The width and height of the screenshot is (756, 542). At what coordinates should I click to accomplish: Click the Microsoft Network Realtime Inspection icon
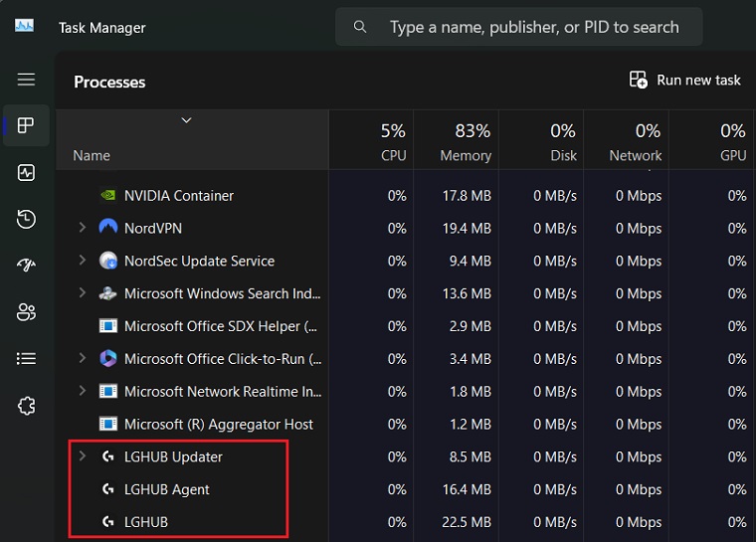pos(108,391)
